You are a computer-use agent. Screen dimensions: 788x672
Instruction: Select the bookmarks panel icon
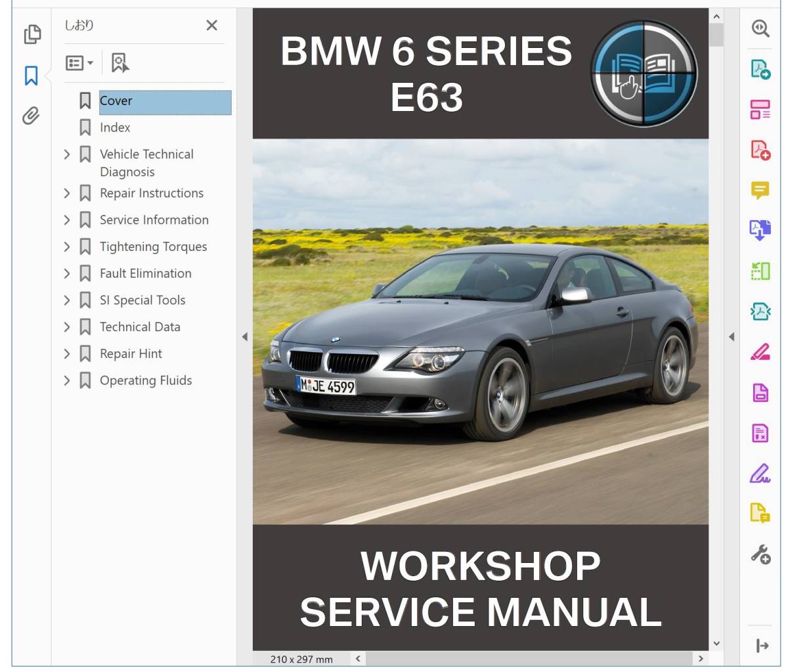point(31,76)
